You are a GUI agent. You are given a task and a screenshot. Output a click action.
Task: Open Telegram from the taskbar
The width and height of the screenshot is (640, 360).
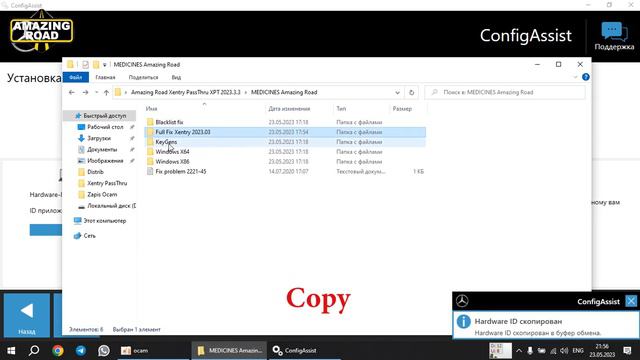click(81, 351)
